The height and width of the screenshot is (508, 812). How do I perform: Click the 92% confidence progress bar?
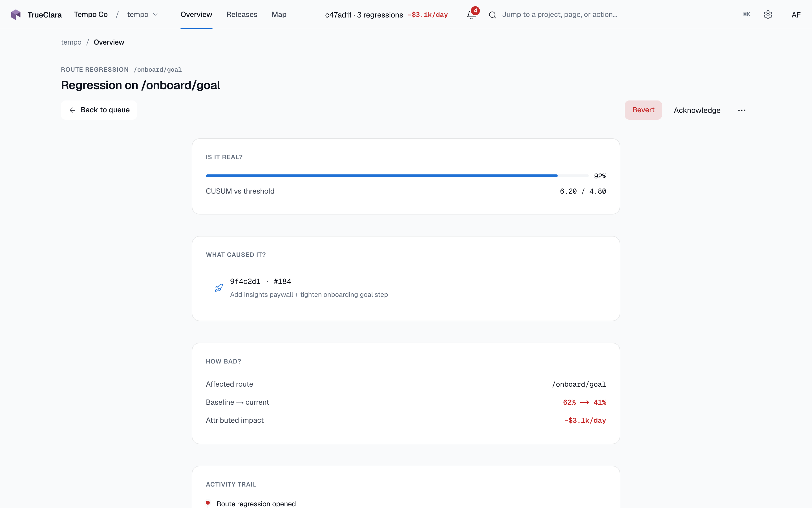(397, 176)
